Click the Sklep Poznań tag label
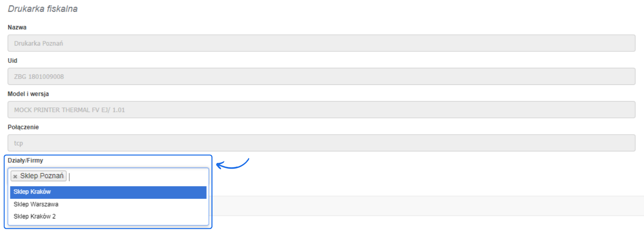 [x=42, y=176]
